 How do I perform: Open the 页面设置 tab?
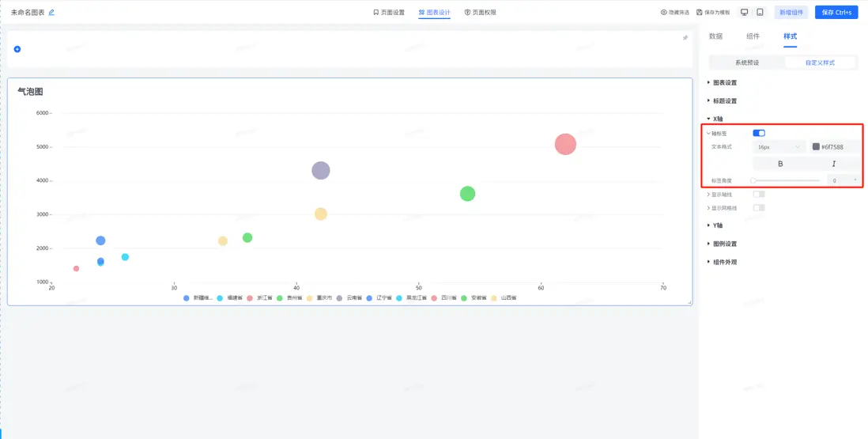tap(389, 12)
